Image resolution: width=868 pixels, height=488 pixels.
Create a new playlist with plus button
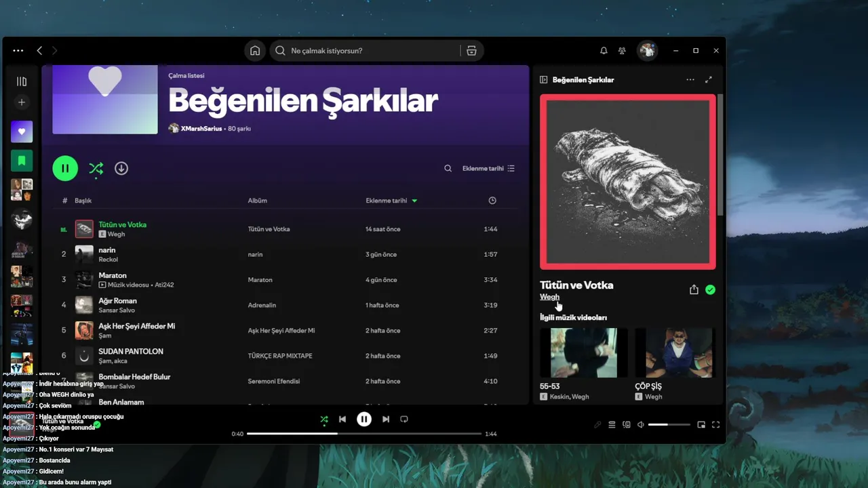[22, 102]
